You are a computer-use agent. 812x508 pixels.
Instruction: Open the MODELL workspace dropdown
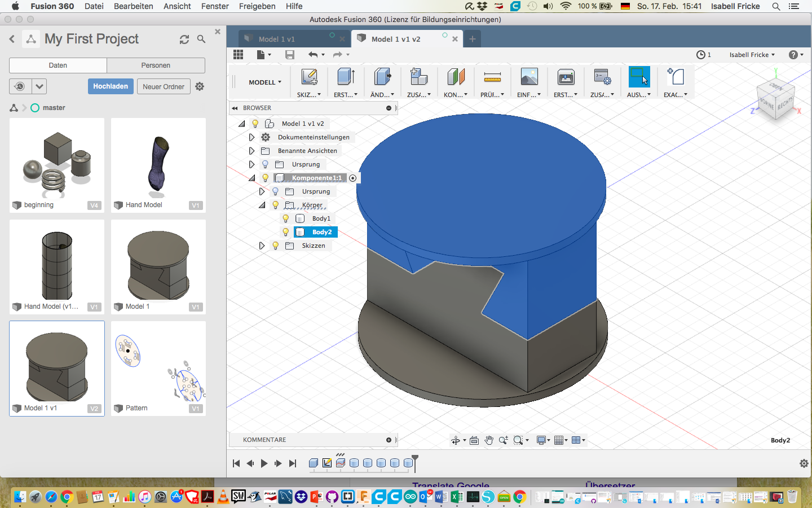click(265, 82)
